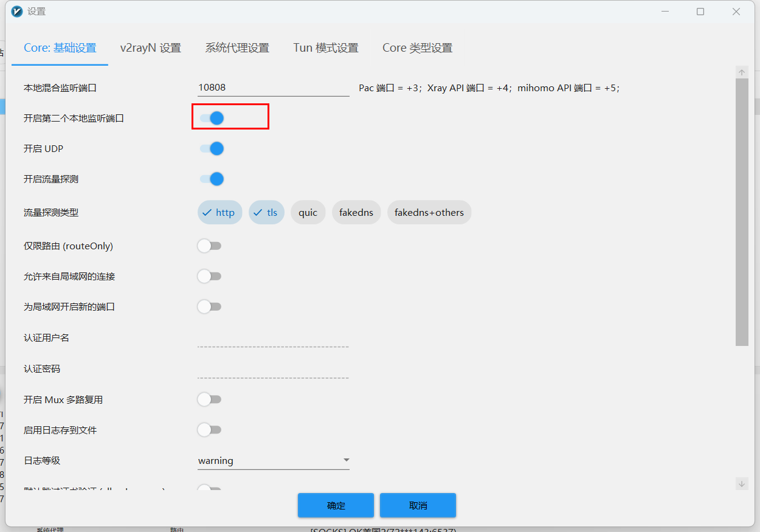
Task: Click the scrollbar down arrow
Action: coord(742,484)
